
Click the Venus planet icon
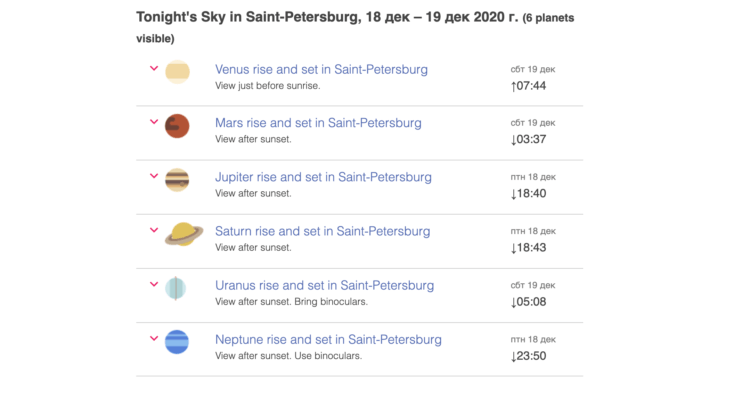pyautogui.click(x=177, y=72)
